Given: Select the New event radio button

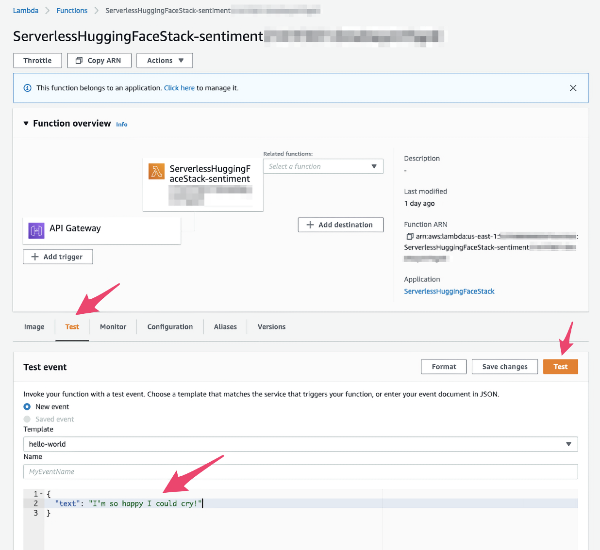Looking at the screenshot, I should point(27,406).
